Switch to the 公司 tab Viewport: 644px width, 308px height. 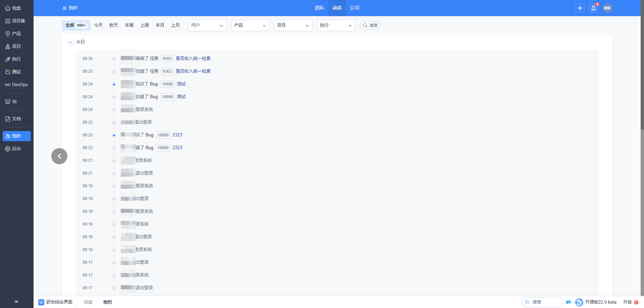(354, 8)
